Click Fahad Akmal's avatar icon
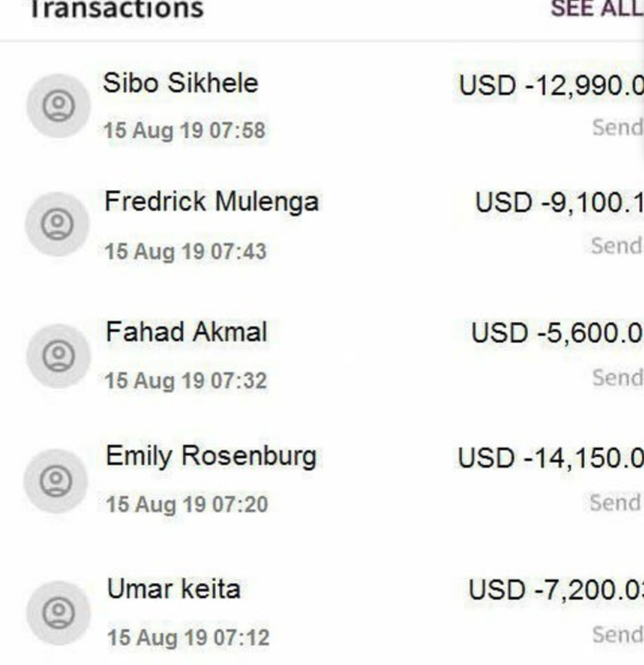Screen dimensions: 644x665 point(58,356)
